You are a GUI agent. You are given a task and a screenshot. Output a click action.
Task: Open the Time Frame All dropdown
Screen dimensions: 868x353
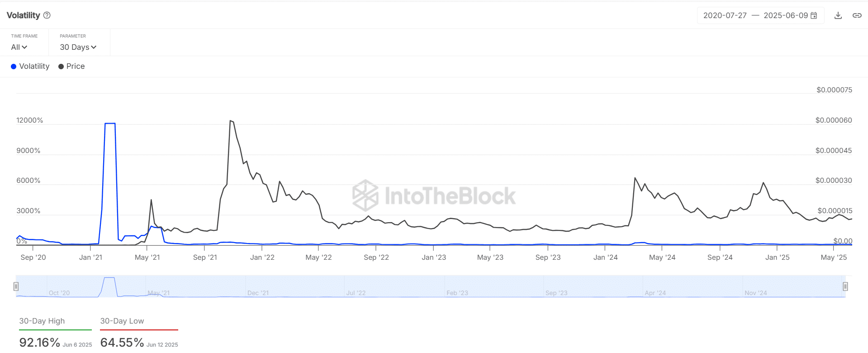[x=19, y=47]
